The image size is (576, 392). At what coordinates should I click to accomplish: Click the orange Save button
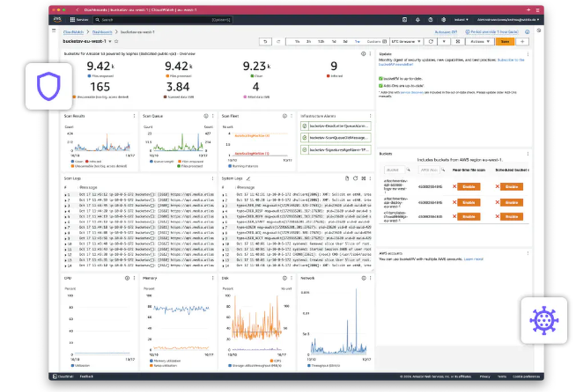pyautogui.click(x=505, y=41)
